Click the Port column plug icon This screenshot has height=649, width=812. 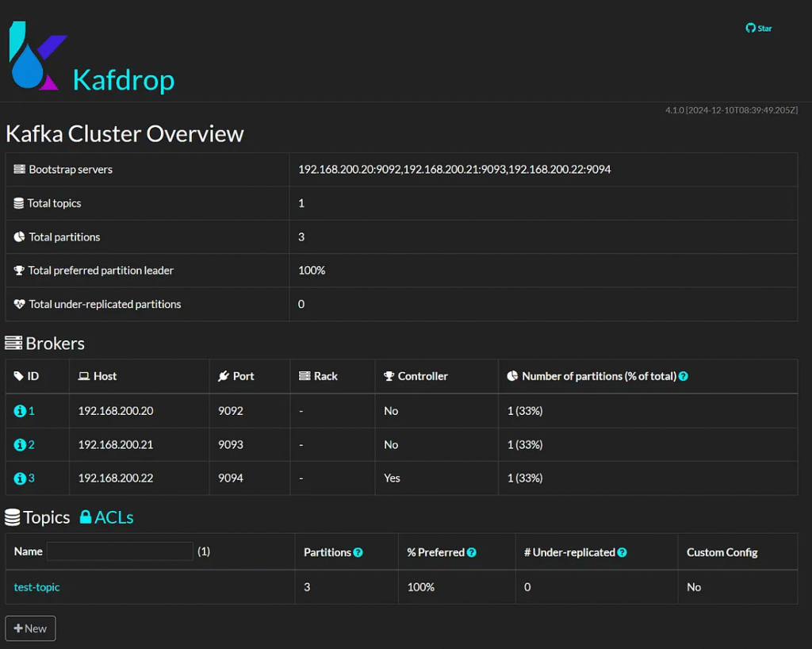point(223,376)
